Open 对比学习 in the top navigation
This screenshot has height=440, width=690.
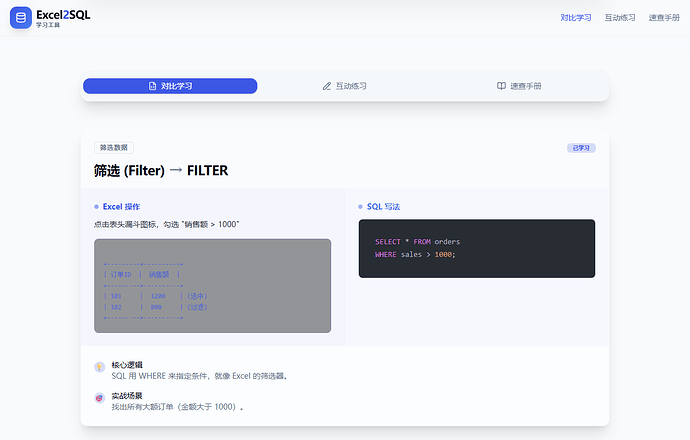(575, 18)
